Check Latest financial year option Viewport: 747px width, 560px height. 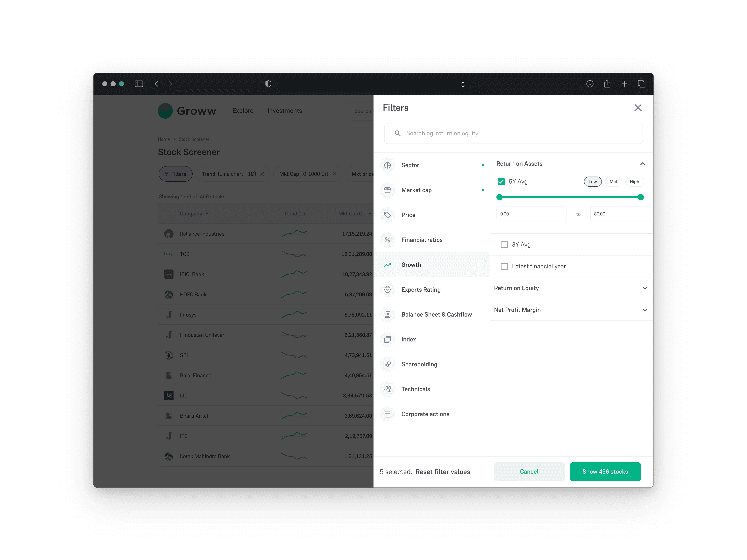(x=504, y=266)
